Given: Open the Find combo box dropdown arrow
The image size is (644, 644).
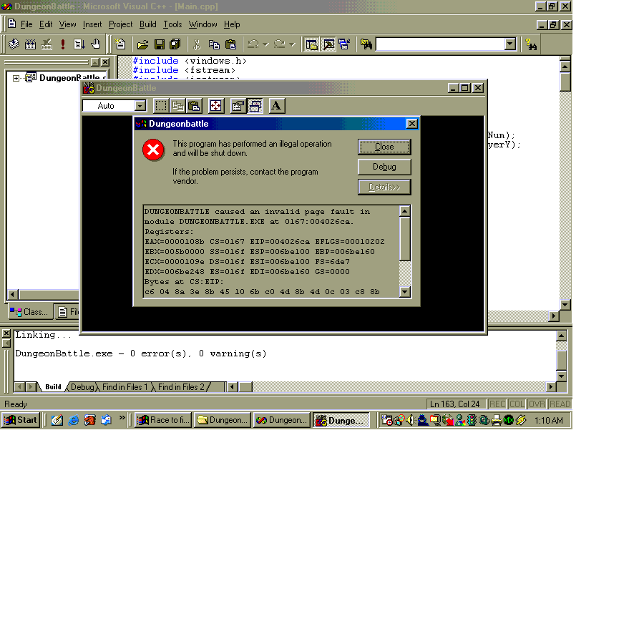Looking at the screenshot, I should (x=510, y=44).
